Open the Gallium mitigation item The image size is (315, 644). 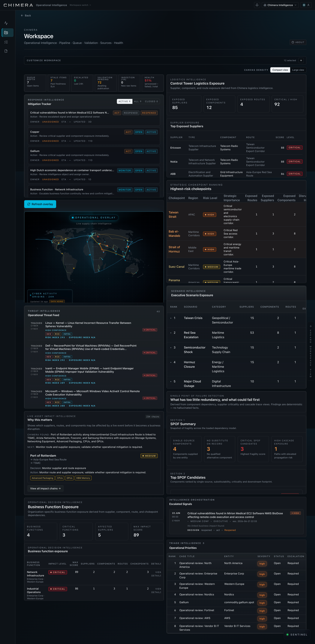(94, 155)
